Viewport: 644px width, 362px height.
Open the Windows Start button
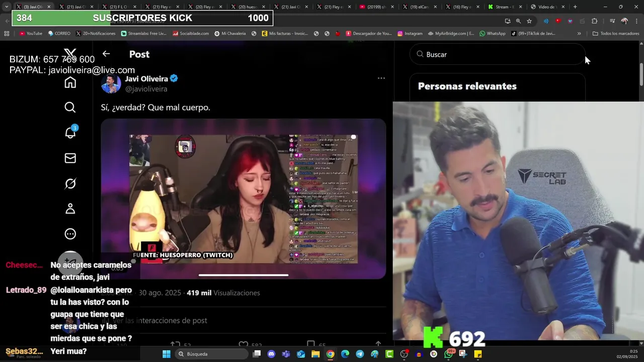[x=167, y=354]
